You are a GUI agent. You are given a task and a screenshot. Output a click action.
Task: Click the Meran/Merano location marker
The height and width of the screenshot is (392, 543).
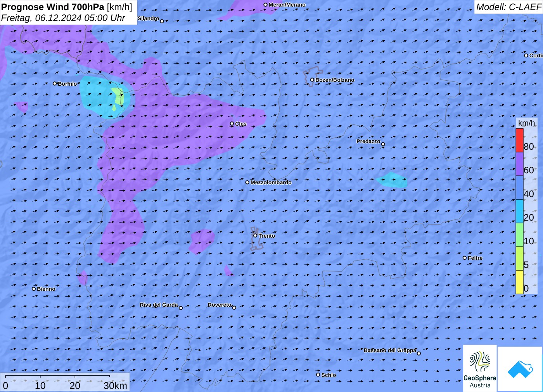[265, 5]
